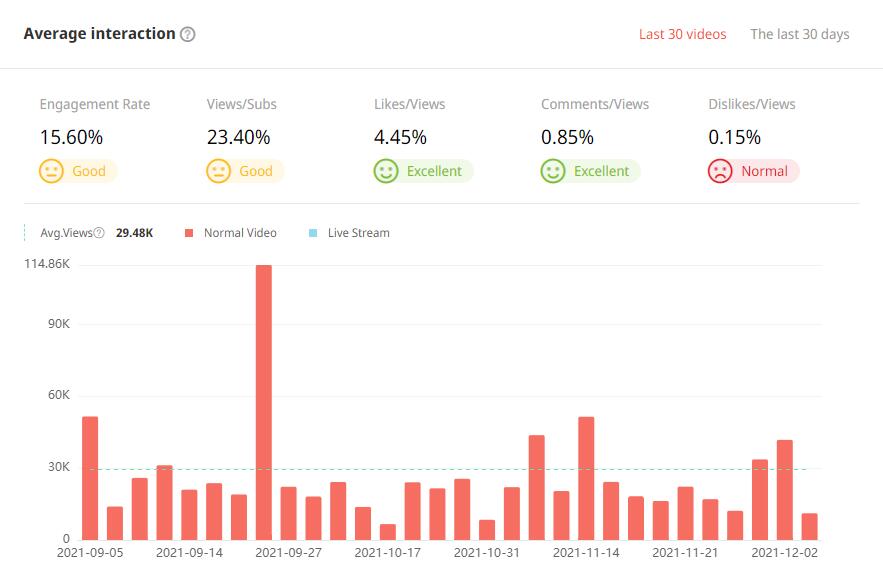Viewport: 883px width, 580px height.
Task: Select the last bar on the chart
Action: 809,526
